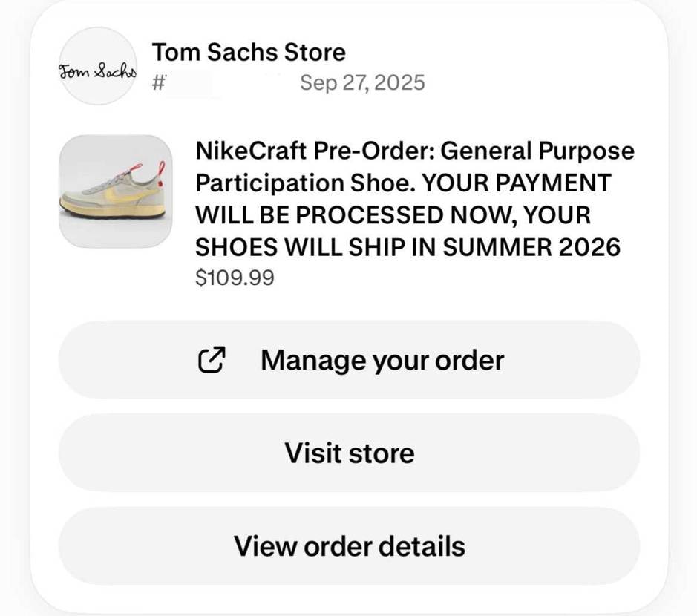The image size is (697, 616).
Task: Click the red lace toggle on shoe image
Action: click(x=135, y=169)
